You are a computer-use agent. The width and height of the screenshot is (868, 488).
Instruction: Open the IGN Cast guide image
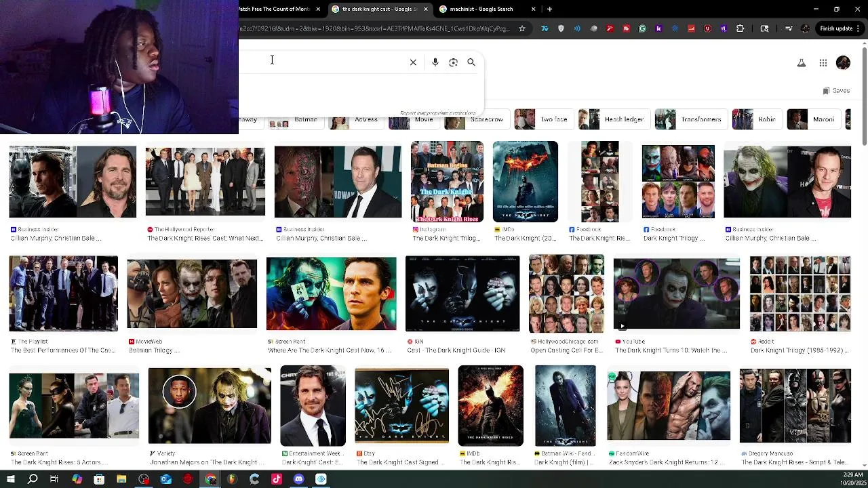coord(462,293)
